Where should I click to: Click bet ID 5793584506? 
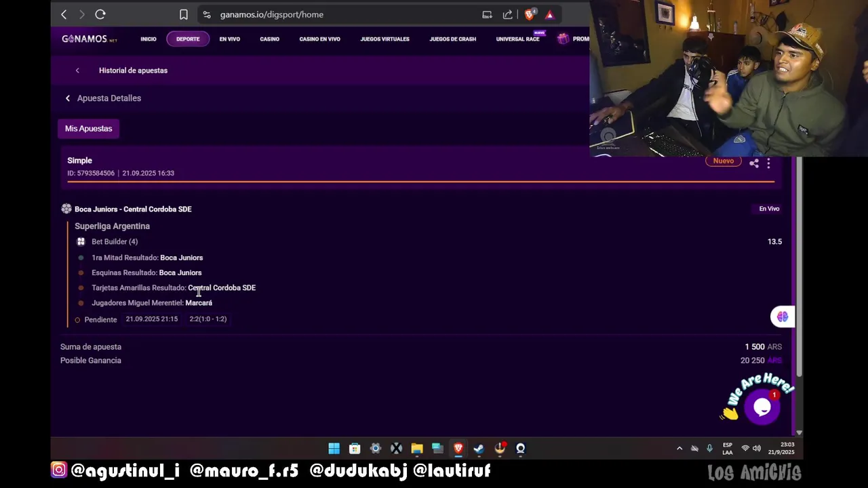[91, 173]
